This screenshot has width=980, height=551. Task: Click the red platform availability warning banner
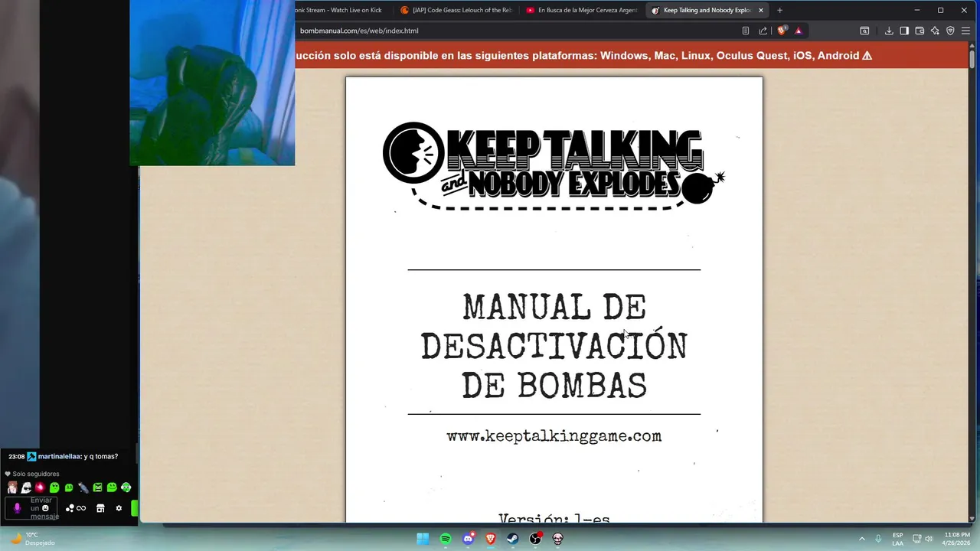(x=632, y=55)
